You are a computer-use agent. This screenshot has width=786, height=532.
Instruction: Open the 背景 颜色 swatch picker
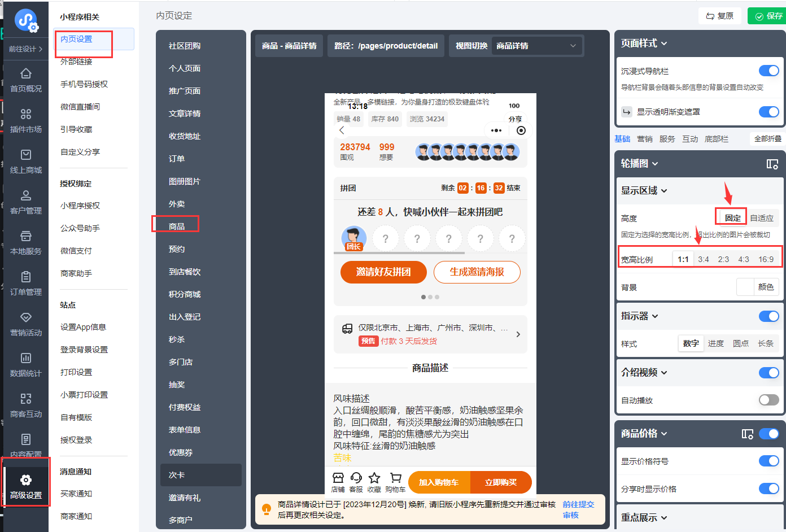[745, 287]
